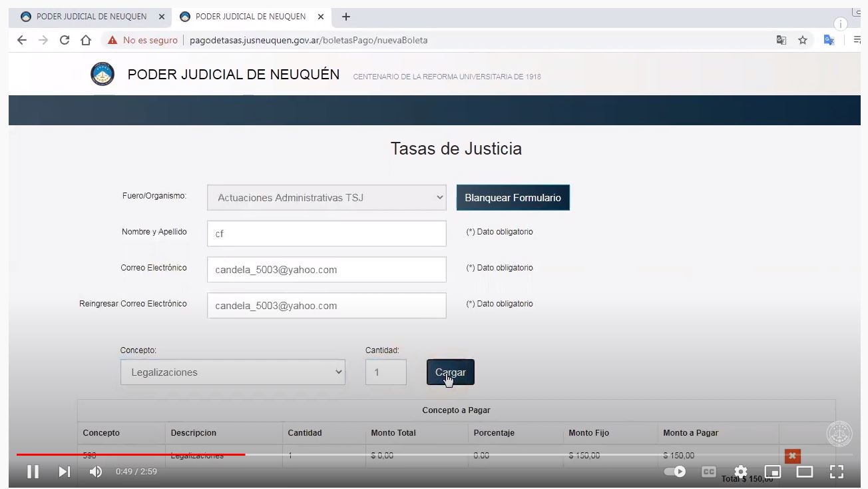Viewport: 868px width, 489px height.
Task: Switch to the first PODER JUDICIAL DE NEUQUEN tab
Action: click(x=91, y=17)
